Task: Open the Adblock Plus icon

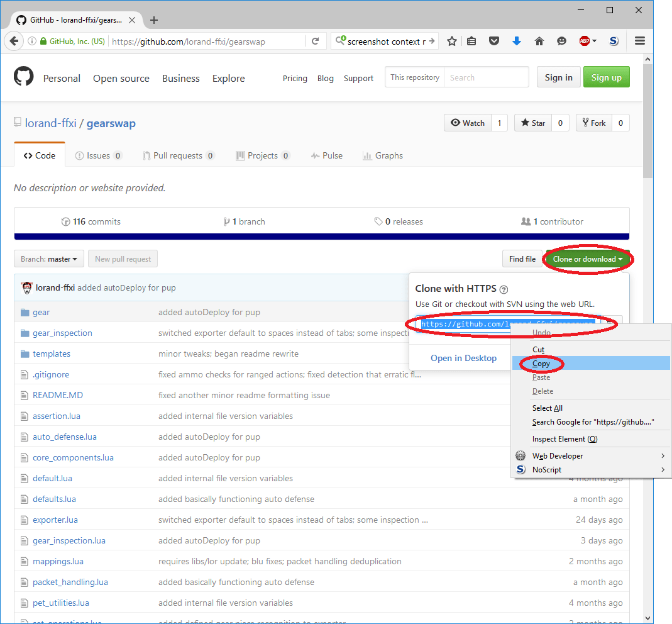Action: 584,41
